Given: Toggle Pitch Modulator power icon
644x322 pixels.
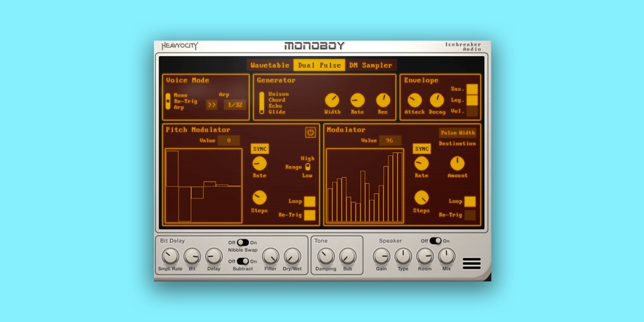Looking at the screenshot, I should tap(310, 132).
